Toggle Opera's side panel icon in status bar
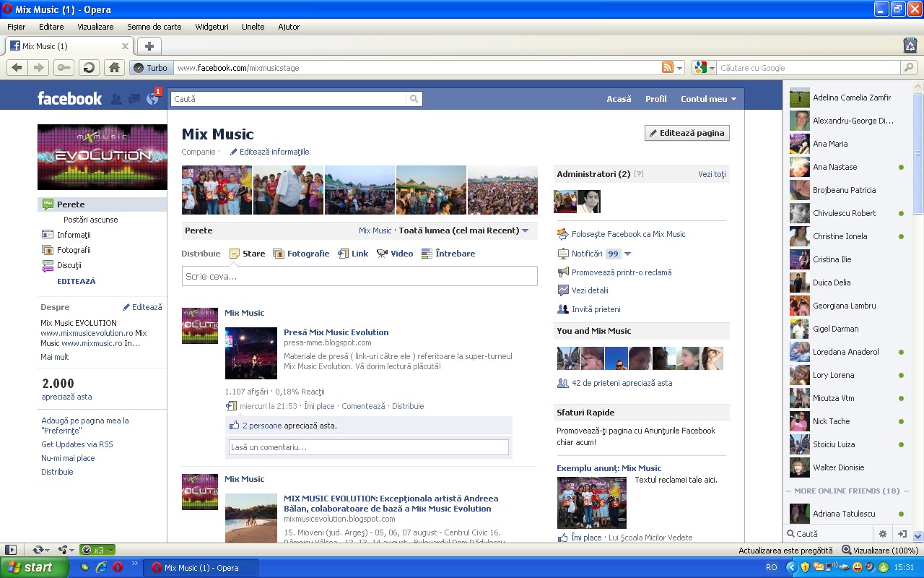The height and width of the screenshot is (578, 924). click(x=11, y=550)
